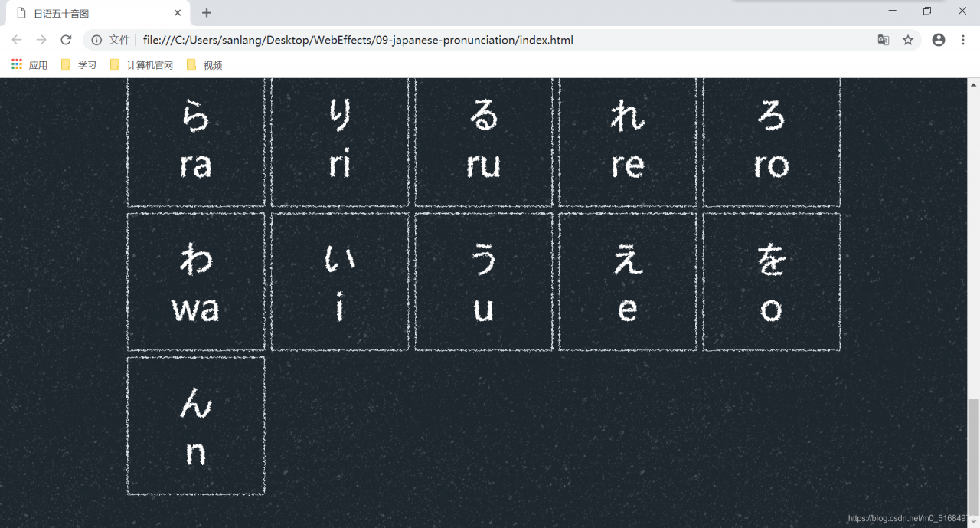Minimize the Chrome window
The width and height of the screenshot is (980, 528).
(893, 11)
